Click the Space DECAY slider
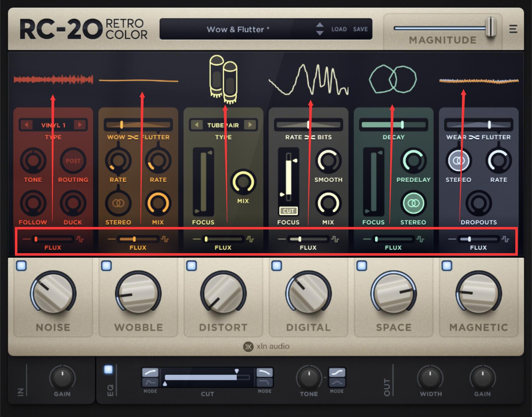The width and height of the screenshot is (532, 417). click(393, 124)
